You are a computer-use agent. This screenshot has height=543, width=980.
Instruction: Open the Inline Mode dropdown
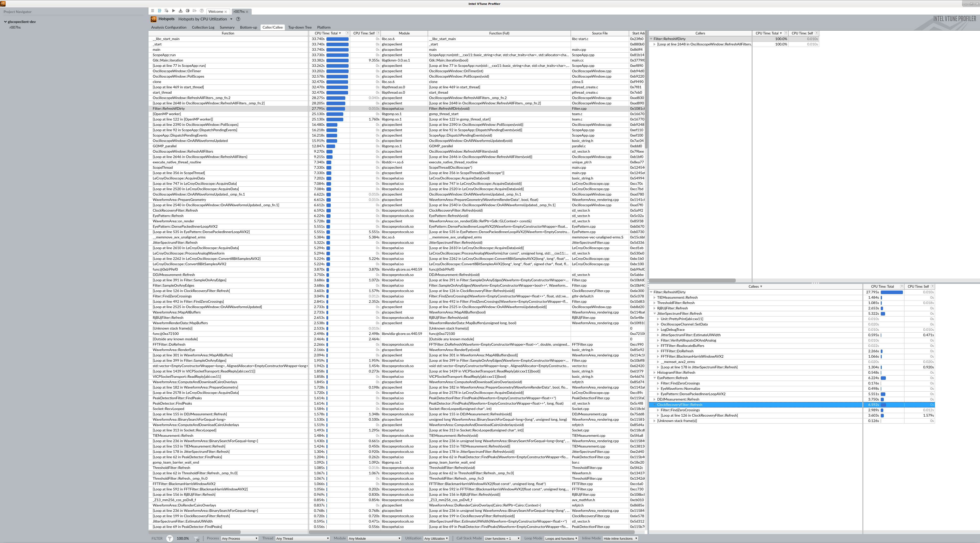(x=620, y=538)
